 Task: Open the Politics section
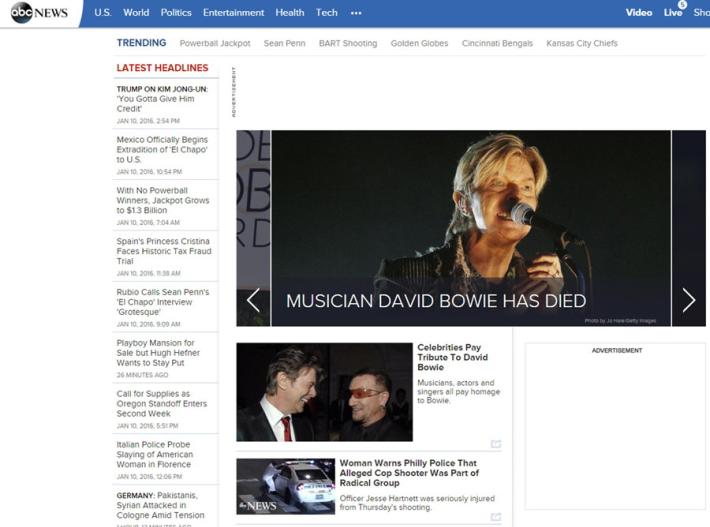point(176,13)
